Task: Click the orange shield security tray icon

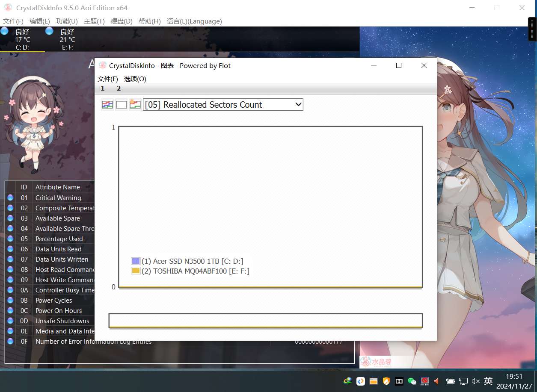Action: pyautogui.click(x=386, y=381)
